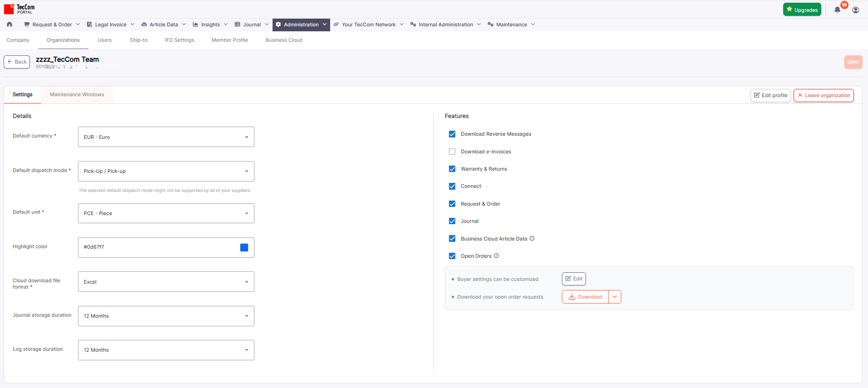This screenshot has height=388, width=868.
Task: Expand the Legal Invoice menu
Action: click(x=132, y=25)
